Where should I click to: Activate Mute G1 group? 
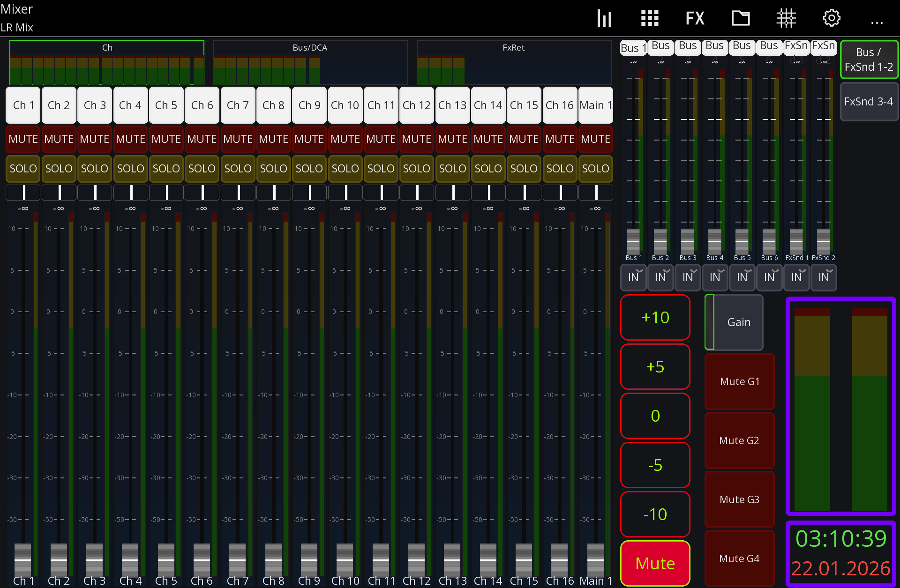point(740,381)
